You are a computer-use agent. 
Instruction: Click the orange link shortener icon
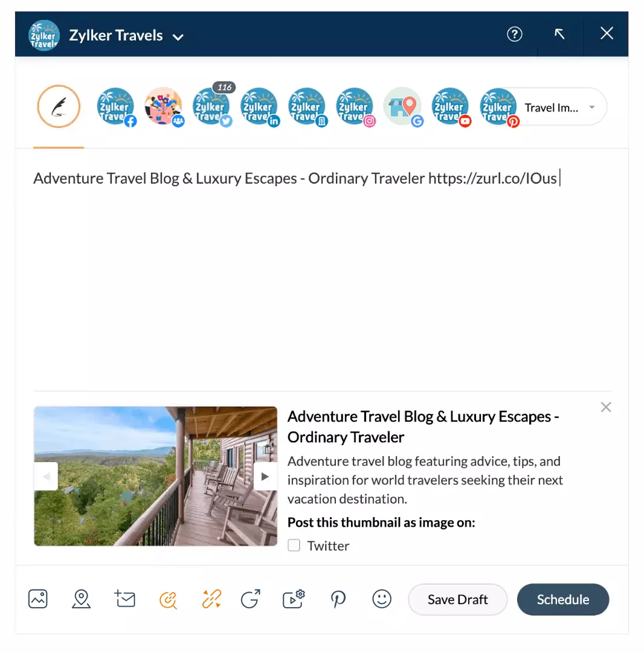[211, 599]
